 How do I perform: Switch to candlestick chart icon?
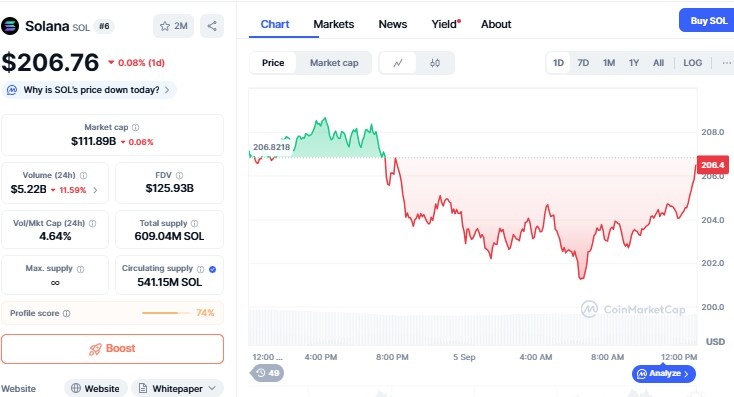(435, 63)
